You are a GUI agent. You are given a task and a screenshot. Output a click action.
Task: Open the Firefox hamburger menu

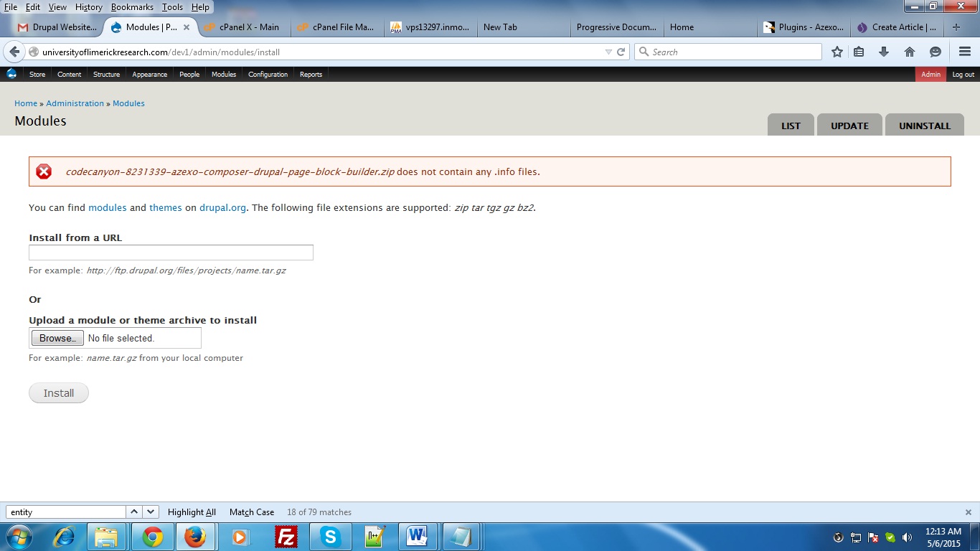click(964, 52)
